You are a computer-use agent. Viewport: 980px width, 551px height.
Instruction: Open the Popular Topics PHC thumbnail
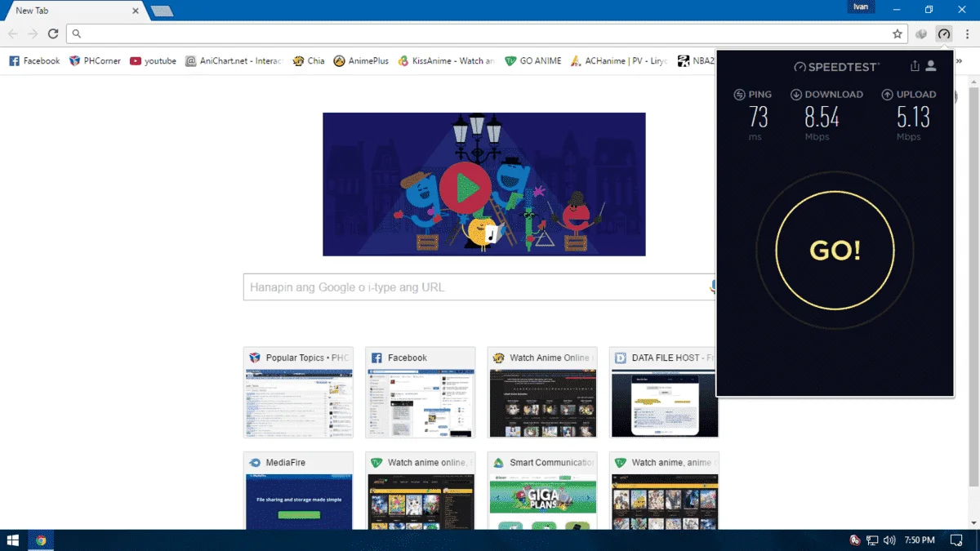[299, 393]
